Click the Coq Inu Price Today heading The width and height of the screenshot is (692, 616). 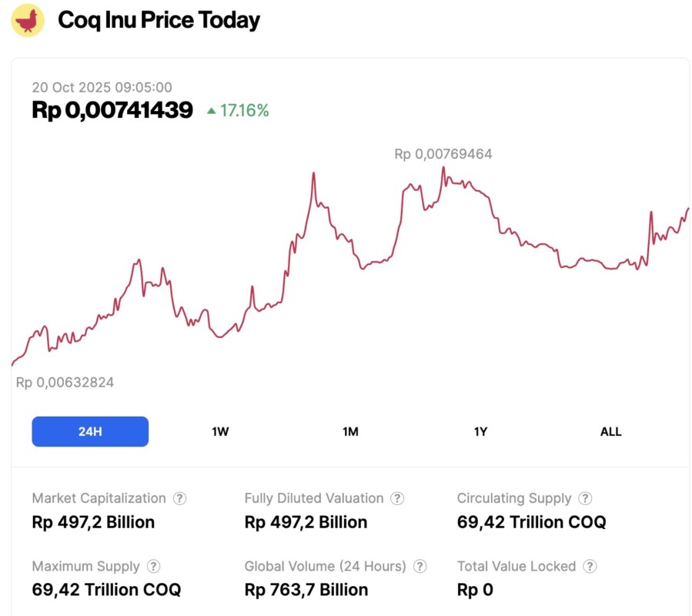coord(159,21)
